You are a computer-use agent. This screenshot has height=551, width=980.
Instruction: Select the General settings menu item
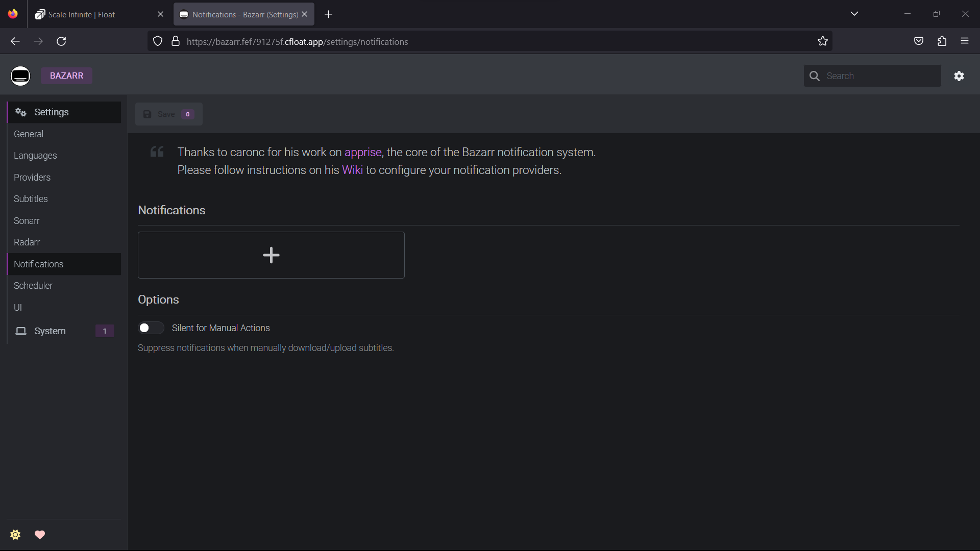pyautogui.click(x=28, y=134)
